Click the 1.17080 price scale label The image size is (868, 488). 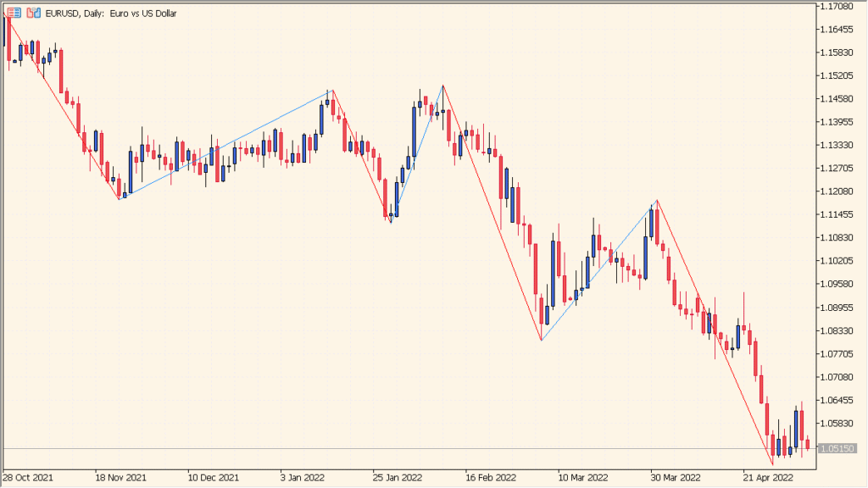pyautogui.click(x=837, y=7)
